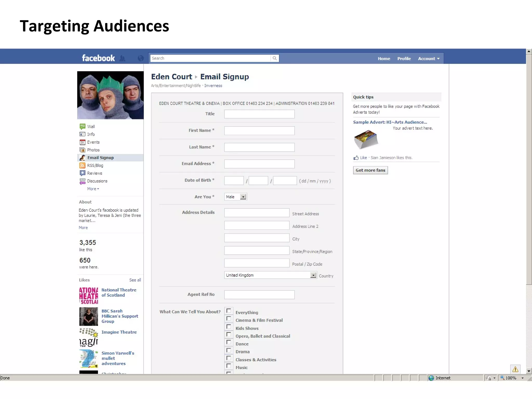Click the Email Signup pencil icon
Image resolution: width=532 pixels, height=399 pixels.
82,158
